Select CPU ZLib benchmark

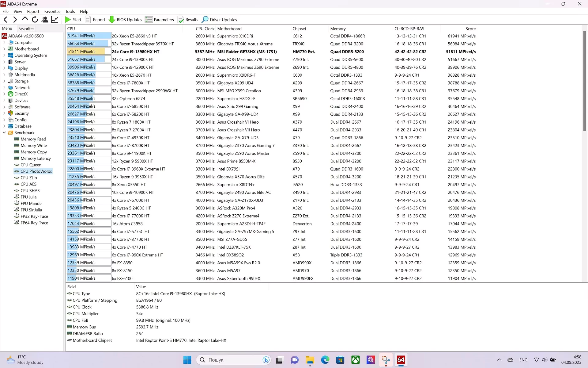click(28, 178)
